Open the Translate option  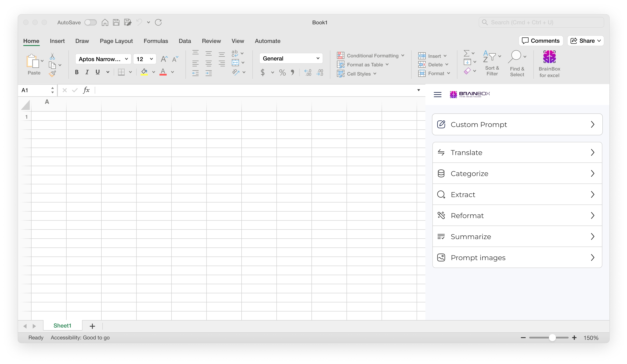[x=517, y=152]
